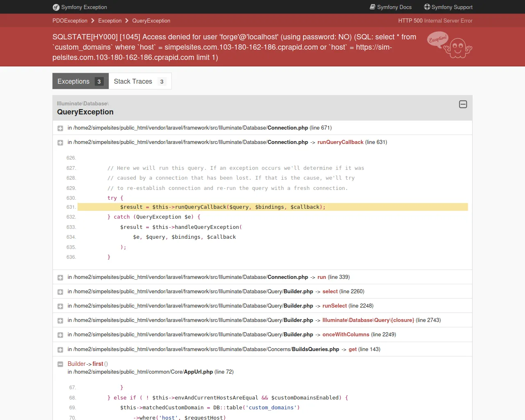
Task: Click the Symfony logo icon in header
Action: [x=56, y=7]
